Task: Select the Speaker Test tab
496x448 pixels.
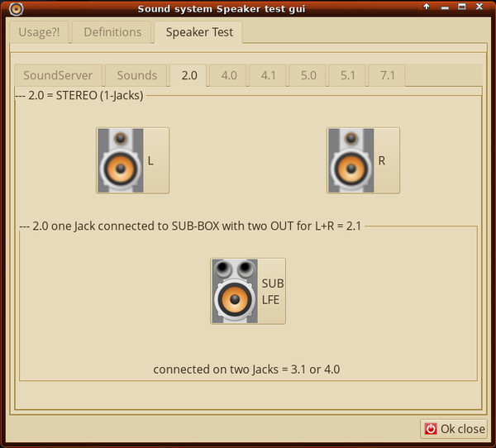Action: [x=199, y=33]
